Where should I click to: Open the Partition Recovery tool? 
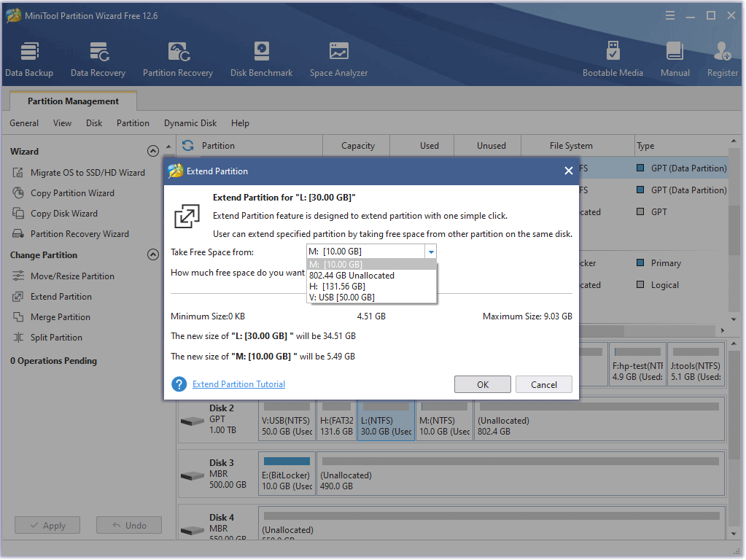coord(178,59)
